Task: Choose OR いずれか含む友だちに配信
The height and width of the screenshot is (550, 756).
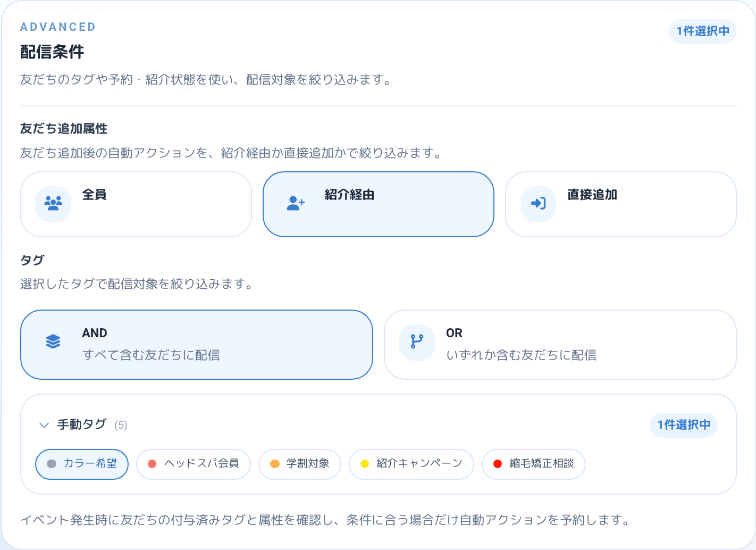Action: (x=560, y=345)
